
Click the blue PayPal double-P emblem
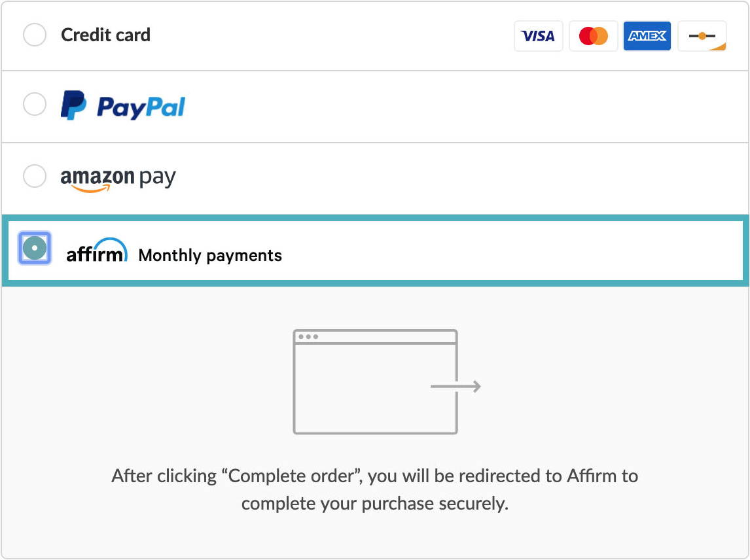(x=73, y=105)
